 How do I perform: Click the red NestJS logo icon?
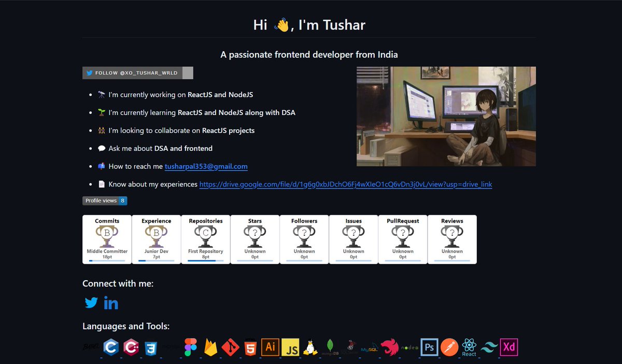point(390,347)
